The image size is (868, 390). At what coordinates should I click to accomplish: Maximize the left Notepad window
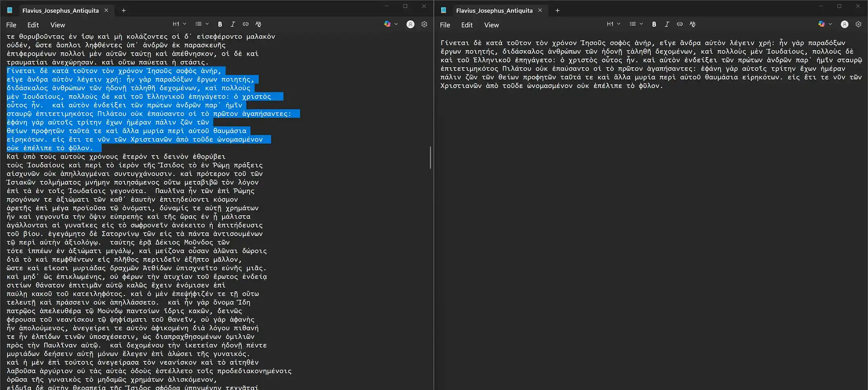(x=405, y=6)
